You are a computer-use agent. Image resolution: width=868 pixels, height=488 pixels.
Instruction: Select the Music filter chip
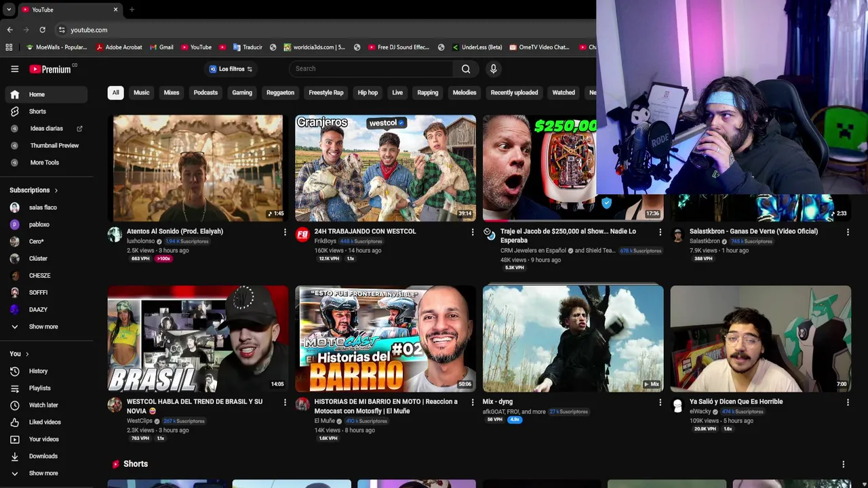[x=141, y=92]
